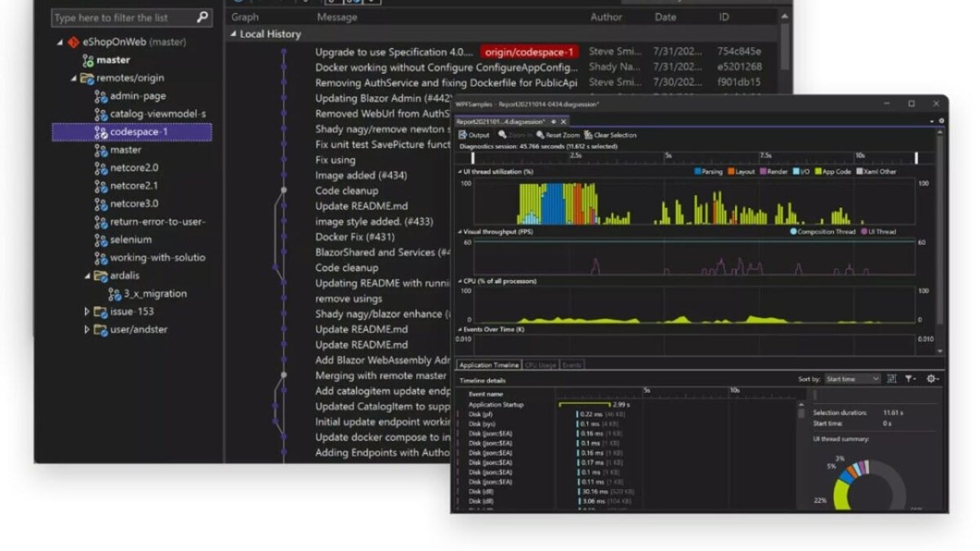Open the gear settings menu in Timeline details
980x551 pixels.
coord(932,379)
